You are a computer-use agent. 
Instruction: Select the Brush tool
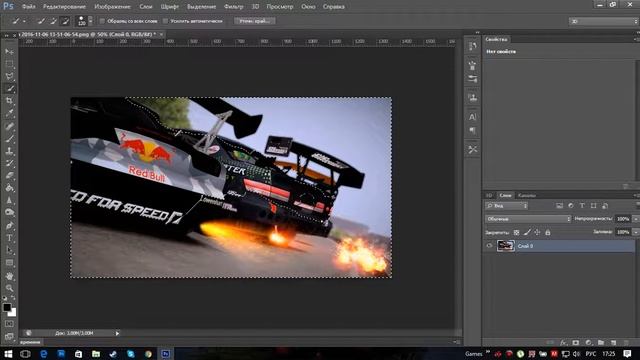coord(9,138)
